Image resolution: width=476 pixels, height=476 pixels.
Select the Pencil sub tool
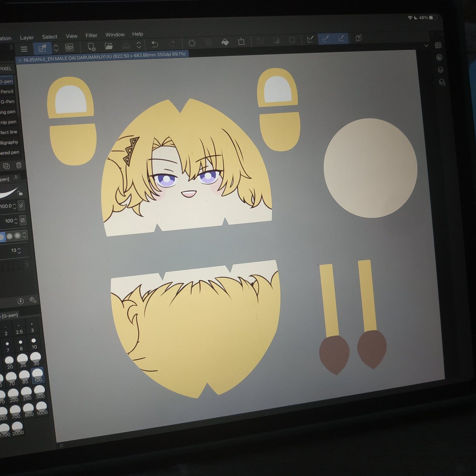pos(7,92)
